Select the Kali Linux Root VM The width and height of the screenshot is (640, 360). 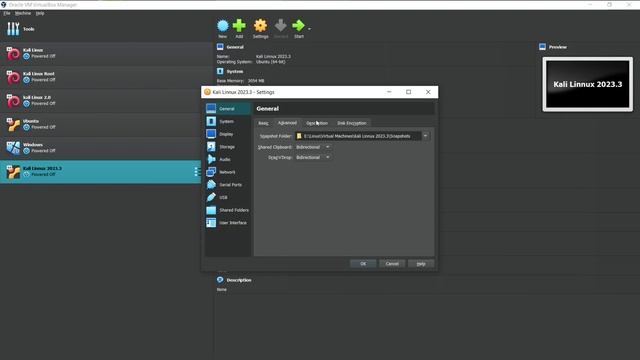click(x=106, y=77)
